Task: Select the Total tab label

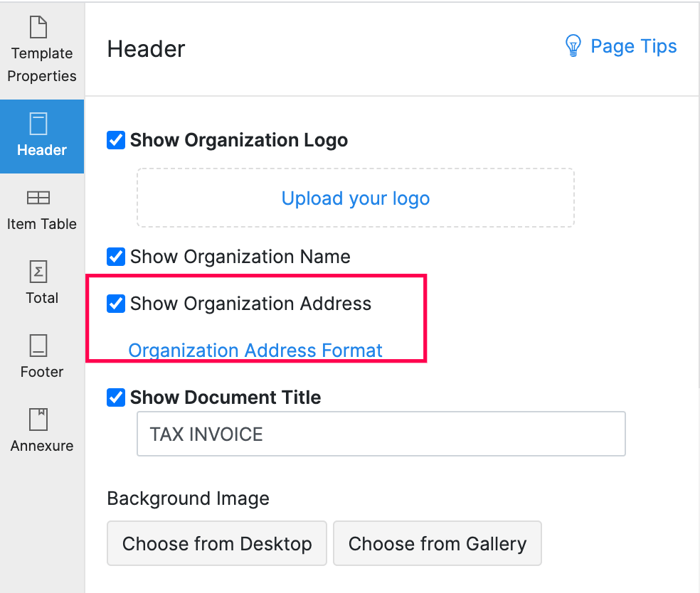Action: 42,298
